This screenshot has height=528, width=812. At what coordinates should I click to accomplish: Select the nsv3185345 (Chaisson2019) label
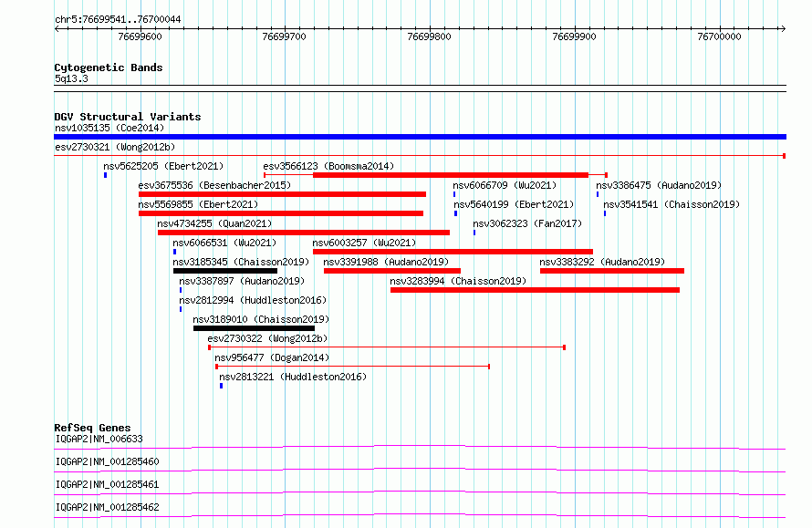click(x=241, y=262)
